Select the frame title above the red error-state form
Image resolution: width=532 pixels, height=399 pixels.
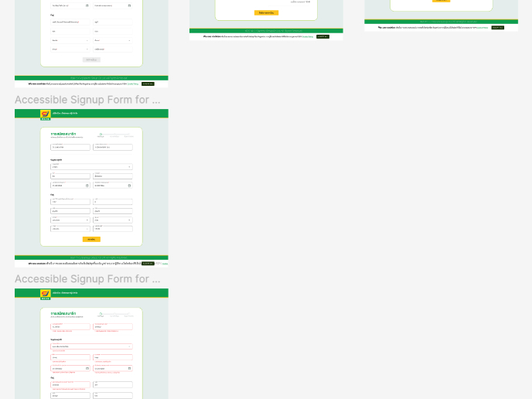click(x=87, y=279)
